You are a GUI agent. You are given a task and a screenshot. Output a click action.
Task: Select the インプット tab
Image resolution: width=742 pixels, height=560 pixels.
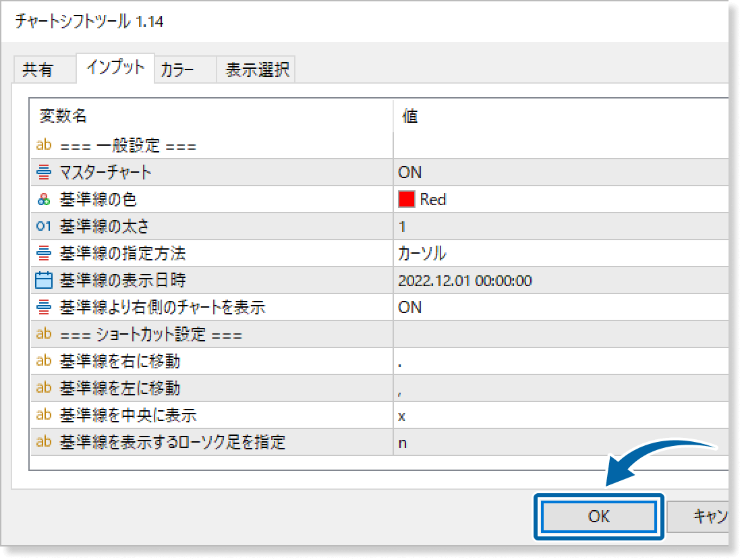click(115, 68)
